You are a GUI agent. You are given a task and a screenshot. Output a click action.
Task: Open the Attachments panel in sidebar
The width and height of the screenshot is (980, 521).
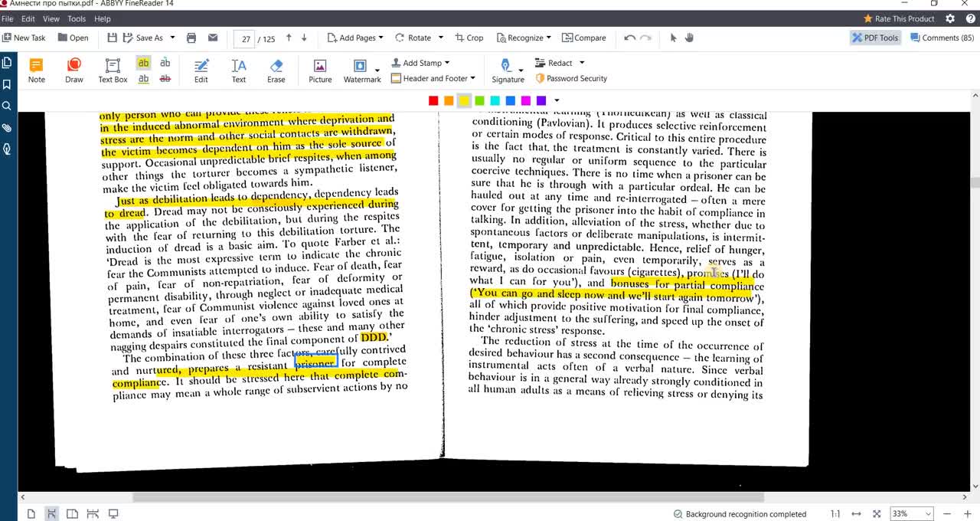pos(7,127)
